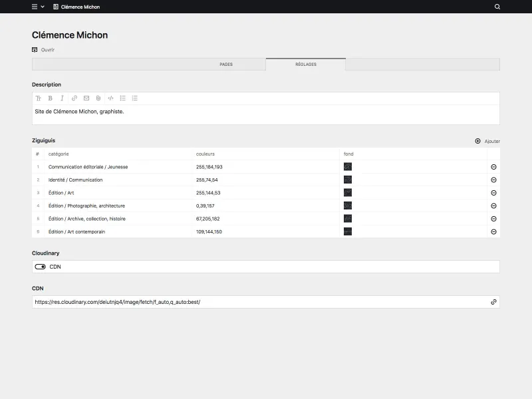Viewport: 532px width, 399px height.
Task: Copy the CDN URL with the link icon
Action: [x=493, y=301]
